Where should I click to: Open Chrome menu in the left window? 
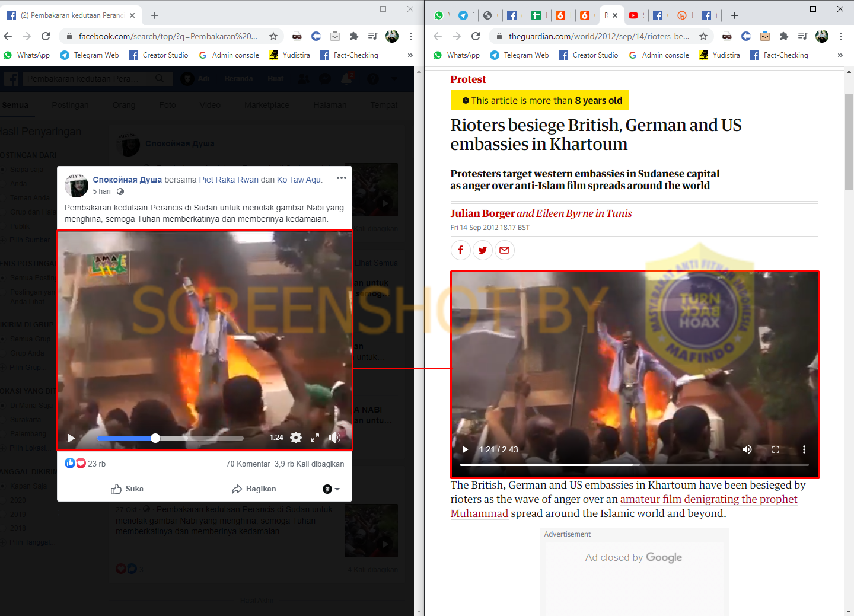click(x=411, y=36)
